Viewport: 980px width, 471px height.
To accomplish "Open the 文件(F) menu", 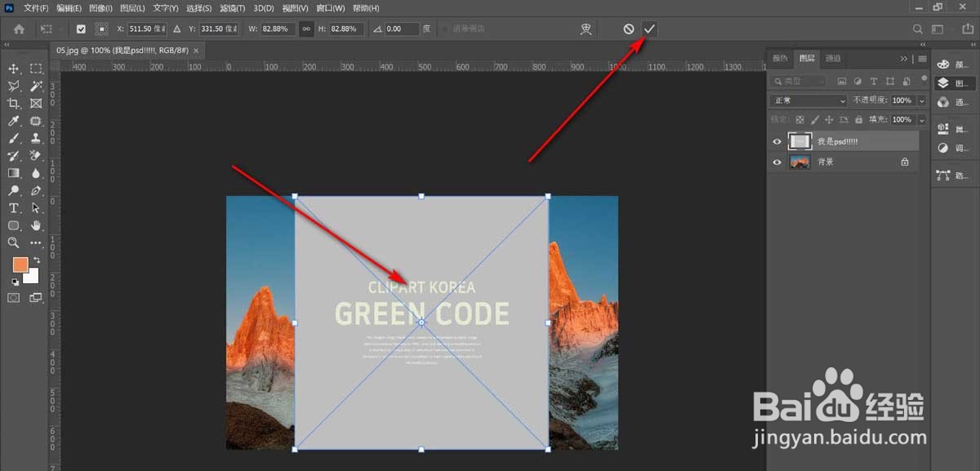I will point(35,7).
